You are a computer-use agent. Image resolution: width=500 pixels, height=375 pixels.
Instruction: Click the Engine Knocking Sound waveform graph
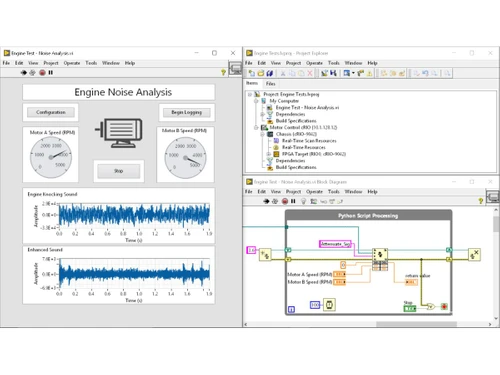point(134,215)
